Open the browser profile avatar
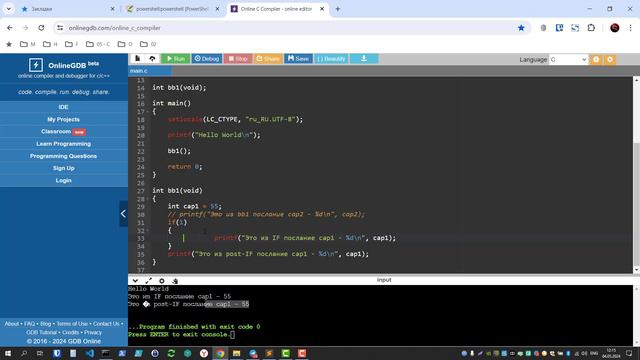640x360 pixels. click(614, 28)
